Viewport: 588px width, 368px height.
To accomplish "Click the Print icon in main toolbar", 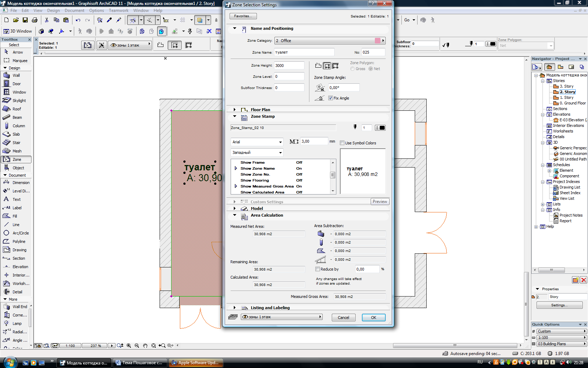I will (35, 20).
